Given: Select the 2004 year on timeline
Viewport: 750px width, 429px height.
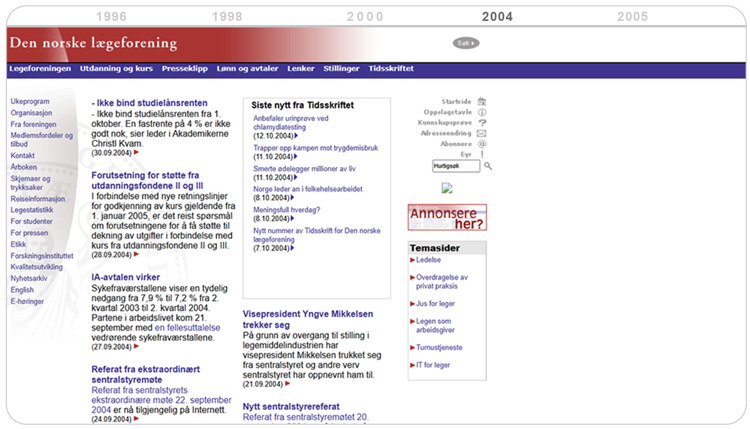Looking at the screenshot, I should click(497, 17).
